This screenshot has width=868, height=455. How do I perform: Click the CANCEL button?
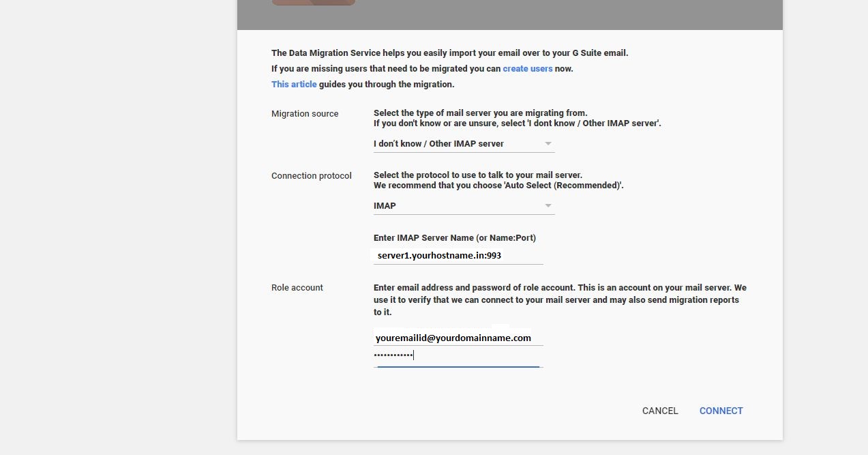tap(660, 411)
